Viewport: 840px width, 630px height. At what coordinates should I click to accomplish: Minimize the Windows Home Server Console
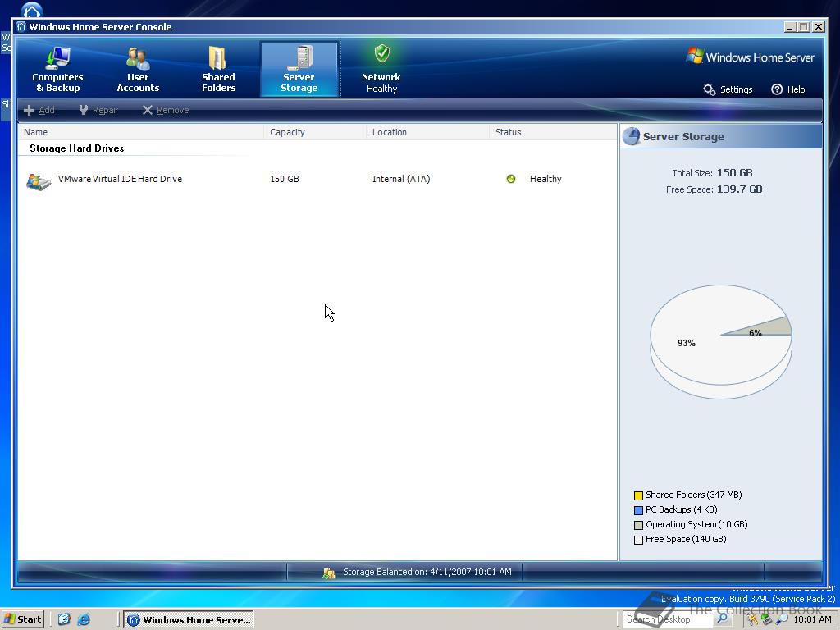click(790, 27)
